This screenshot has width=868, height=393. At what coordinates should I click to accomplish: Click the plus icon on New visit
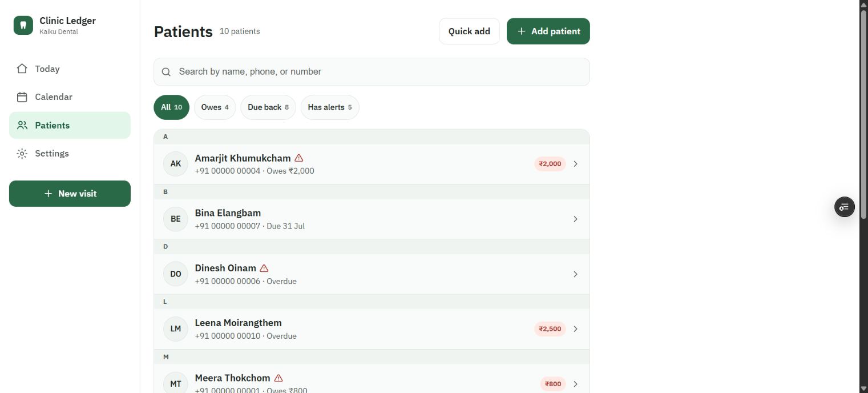coord(48,194)
